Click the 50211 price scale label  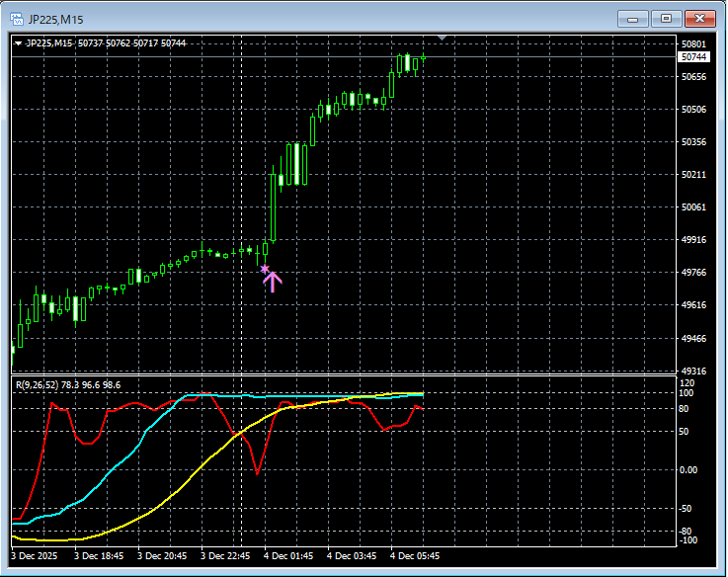693,174
